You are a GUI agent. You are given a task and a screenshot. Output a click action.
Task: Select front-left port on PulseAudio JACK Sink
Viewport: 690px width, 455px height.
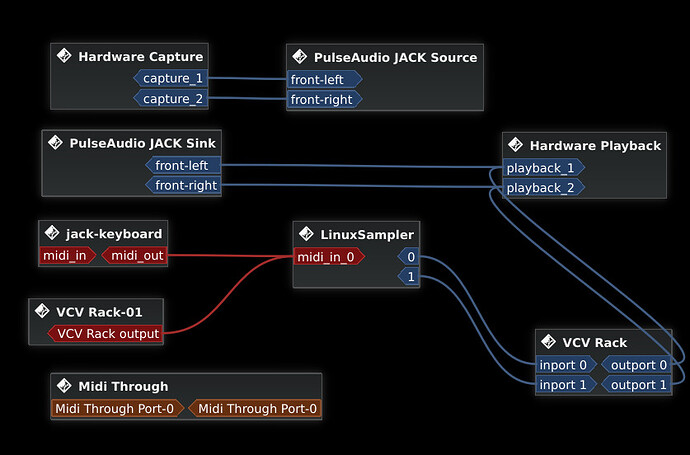point(183,165)
